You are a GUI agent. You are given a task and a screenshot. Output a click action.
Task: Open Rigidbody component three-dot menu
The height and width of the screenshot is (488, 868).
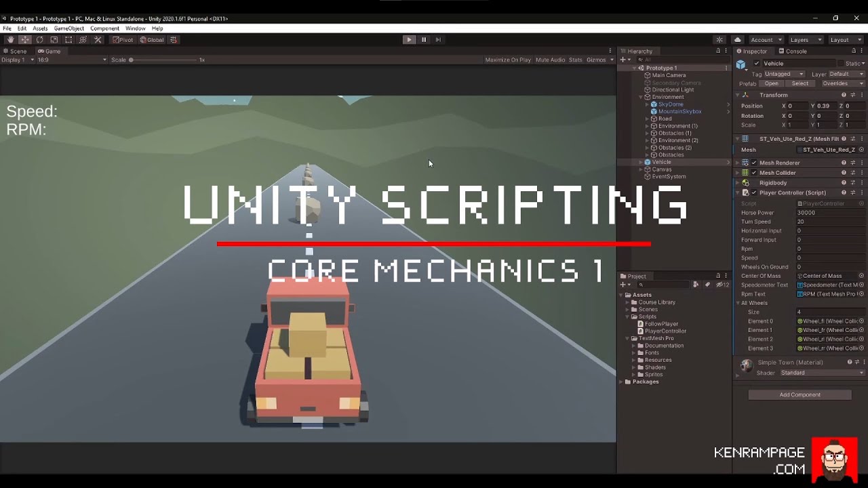(x=862, y=183)
